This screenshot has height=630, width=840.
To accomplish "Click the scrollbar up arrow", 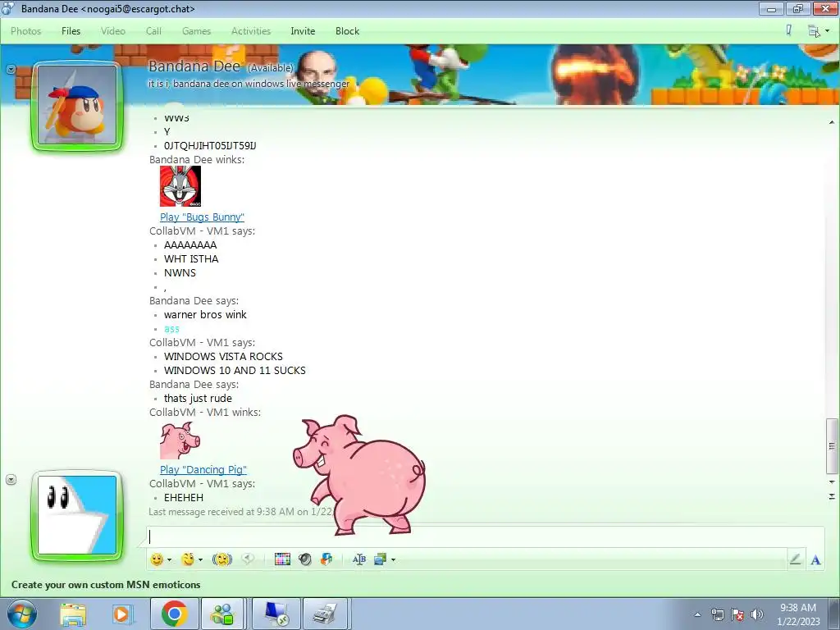I will click(x=832, y=123).
